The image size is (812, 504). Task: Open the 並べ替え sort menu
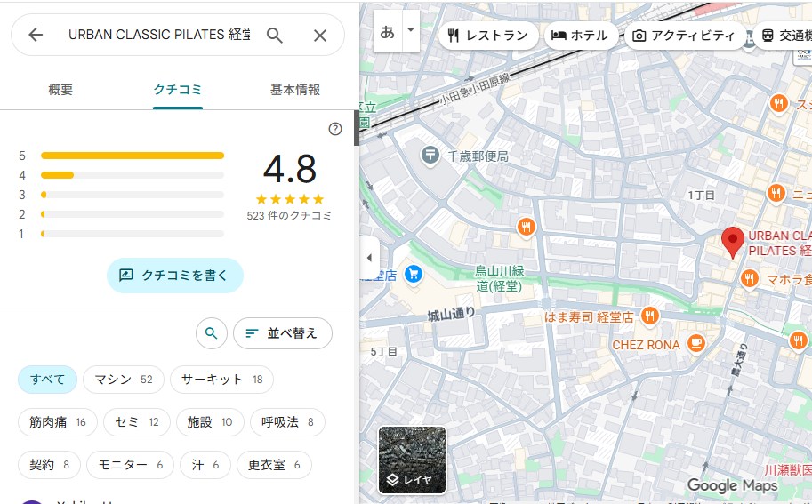pyautogui.click(x=282, y=333)
